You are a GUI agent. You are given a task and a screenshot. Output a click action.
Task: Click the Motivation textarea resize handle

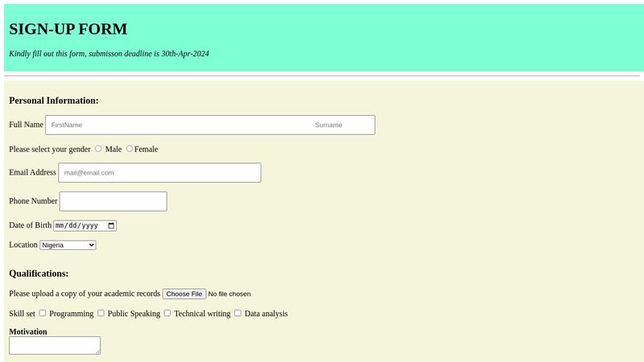97,352
